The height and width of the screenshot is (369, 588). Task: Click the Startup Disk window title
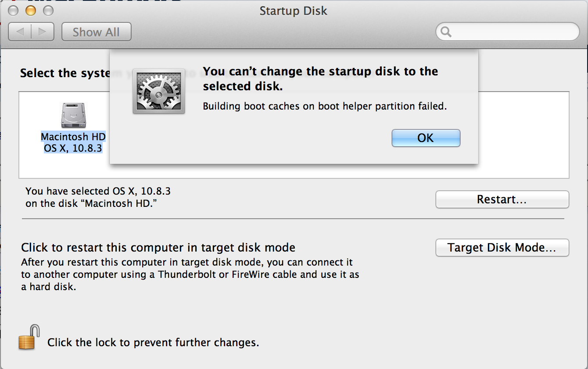tap(293, 11)
